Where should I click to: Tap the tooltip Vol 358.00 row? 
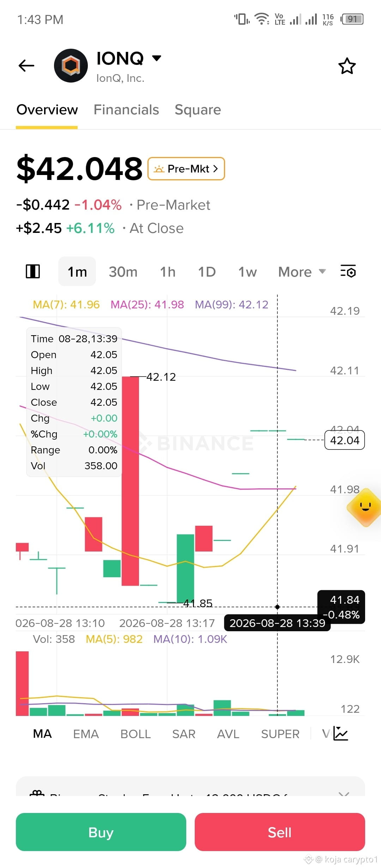(x=74, y=466)
